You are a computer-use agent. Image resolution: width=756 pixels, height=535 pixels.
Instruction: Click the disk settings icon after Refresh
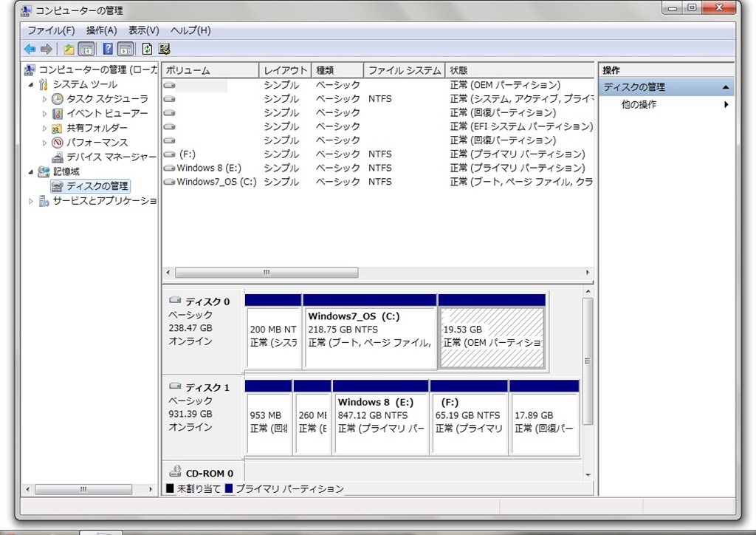pos(164,50)
